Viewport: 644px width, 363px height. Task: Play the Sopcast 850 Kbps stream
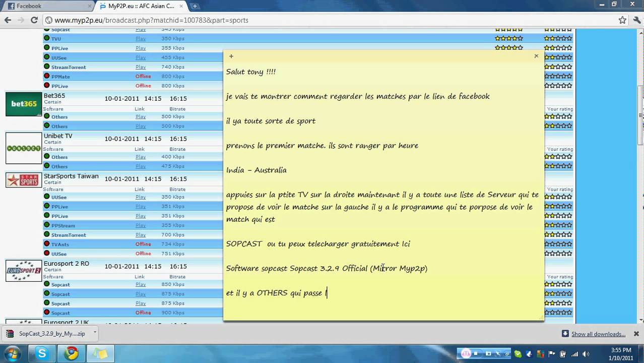[x=141, y=284]
